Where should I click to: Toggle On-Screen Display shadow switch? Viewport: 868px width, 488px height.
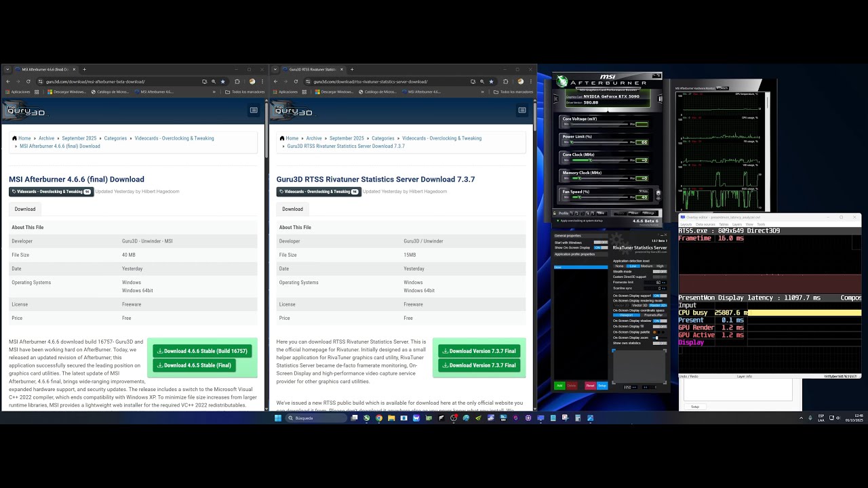pyautogui.click(x=660, y=321)
